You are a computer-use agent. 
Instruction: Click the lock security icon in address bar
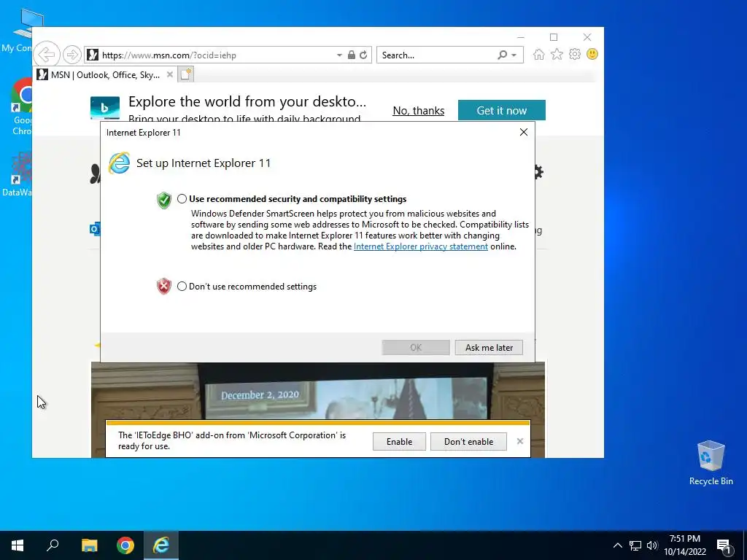(351, 55)
